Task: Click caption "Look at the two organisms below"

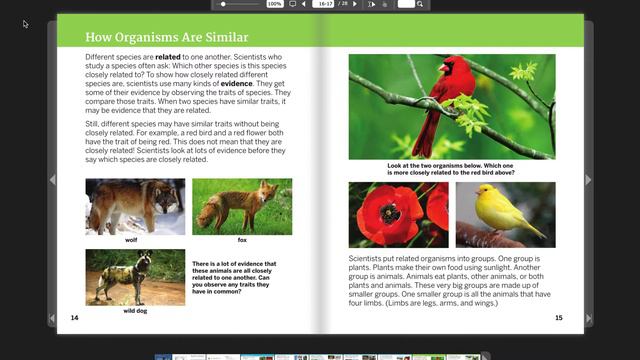Action: [451, 169]
